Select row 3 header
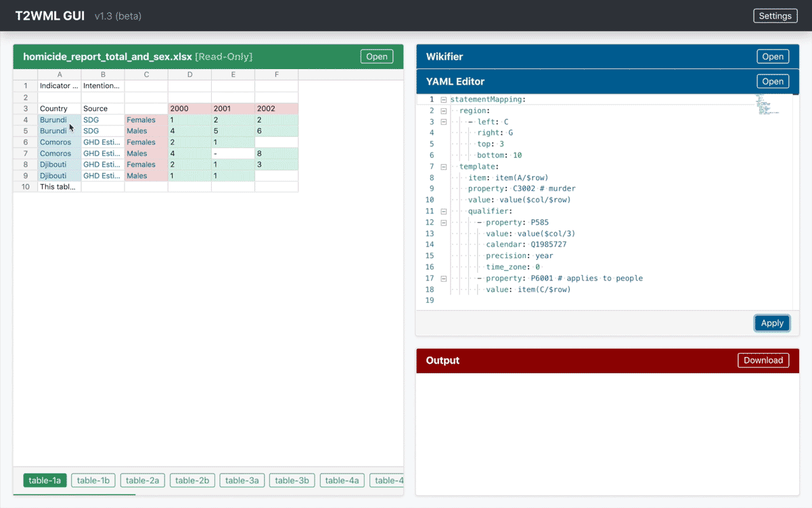Image resolution: width=812 pixels, height=508 pixels. tap(26, 108)
